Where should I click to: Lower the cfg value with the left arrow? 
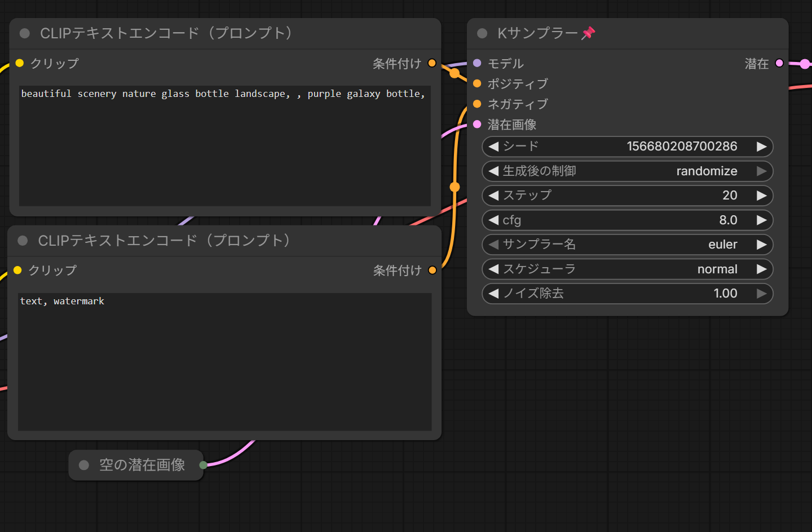click(494, 220)
